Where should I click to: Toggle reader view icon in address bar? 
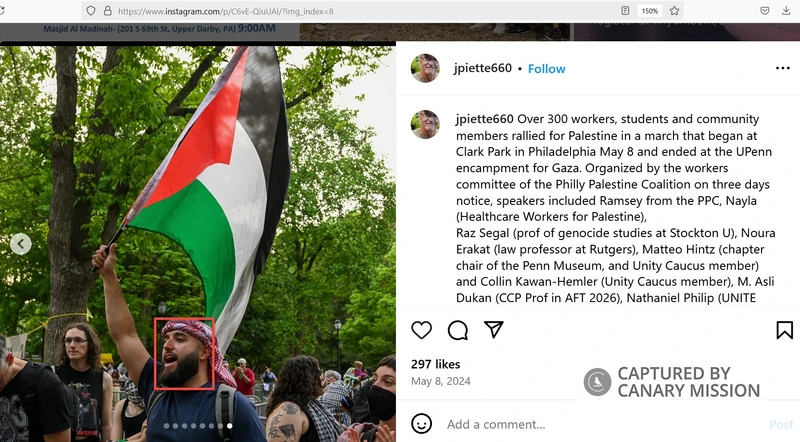pyautogui.click(x=625, y=11)
